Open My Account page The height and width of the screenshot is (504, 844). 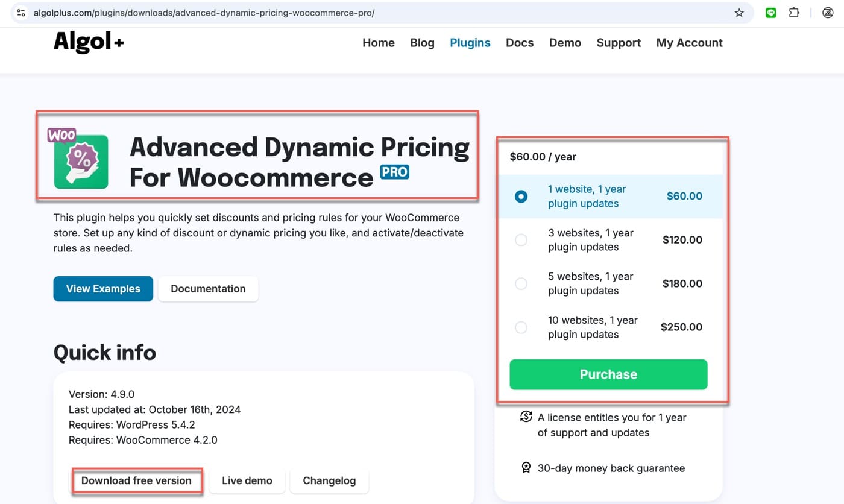[689, 43]
